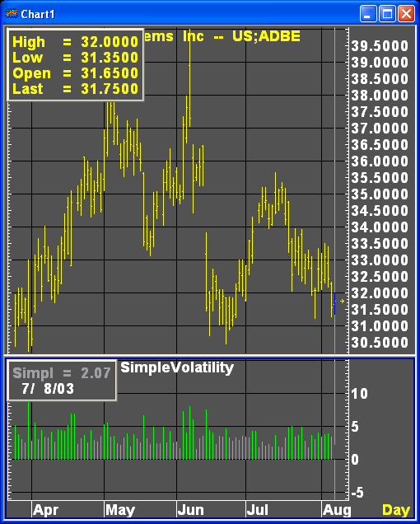Click the Chart1 title bar text

point(37,14)
